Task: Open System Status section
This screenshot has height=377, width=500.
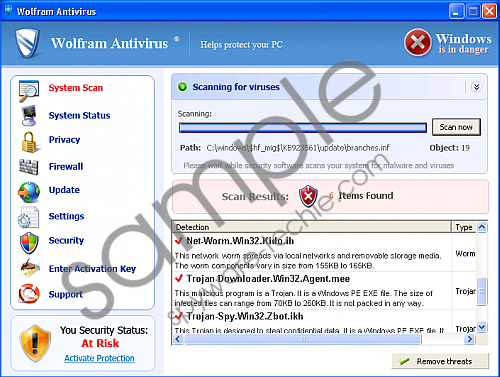Action: coord(79,115)
